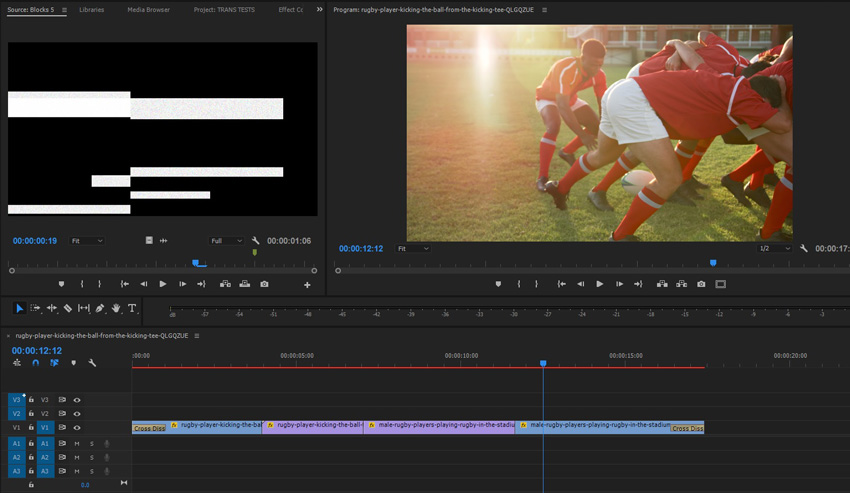
Task: Step forward one frame in Source monitor
Action: (183, 284)
